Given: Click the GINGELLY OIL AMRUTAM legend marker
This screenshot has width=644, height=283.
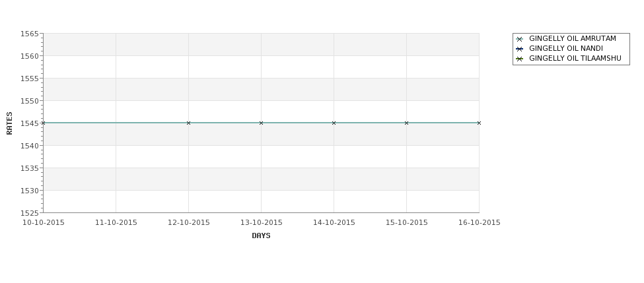Looking at the screenshot, I should [x=519, y=39].
